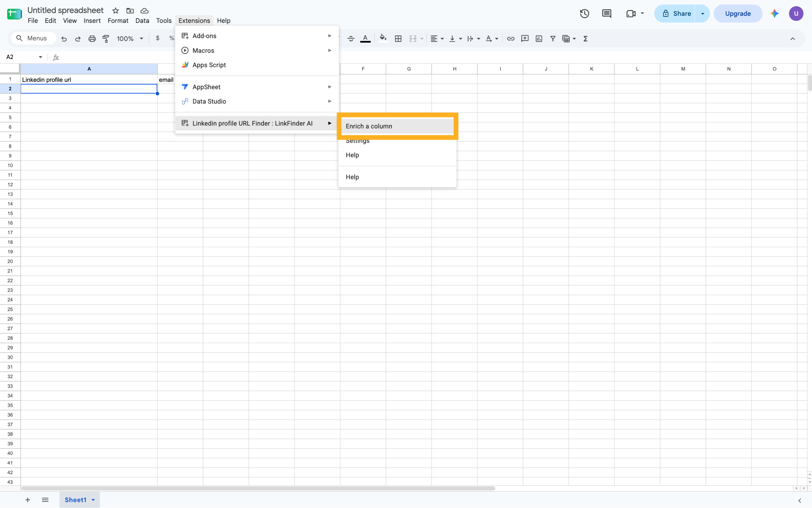This screenshot has height=508, width=812.
Task: Add a new sheet with plus icon
Action: 28,500
